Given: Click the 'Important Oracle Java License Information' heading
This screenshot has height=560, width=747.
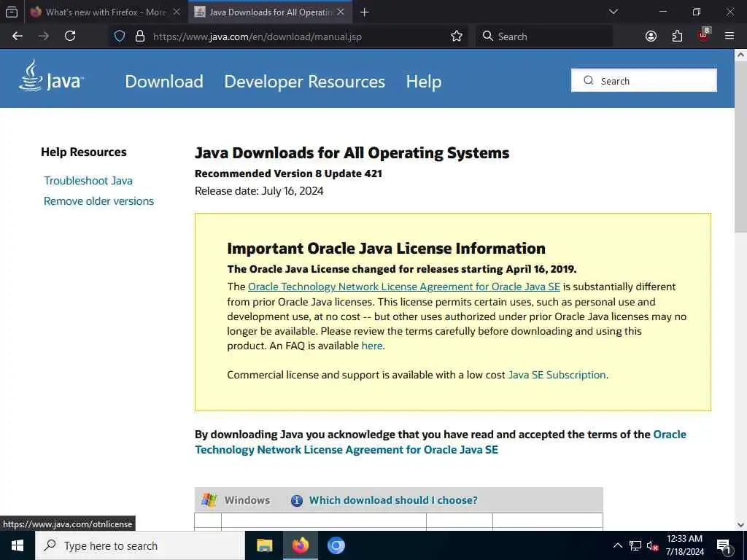Looking at the screenshot, I should point(387,249).
